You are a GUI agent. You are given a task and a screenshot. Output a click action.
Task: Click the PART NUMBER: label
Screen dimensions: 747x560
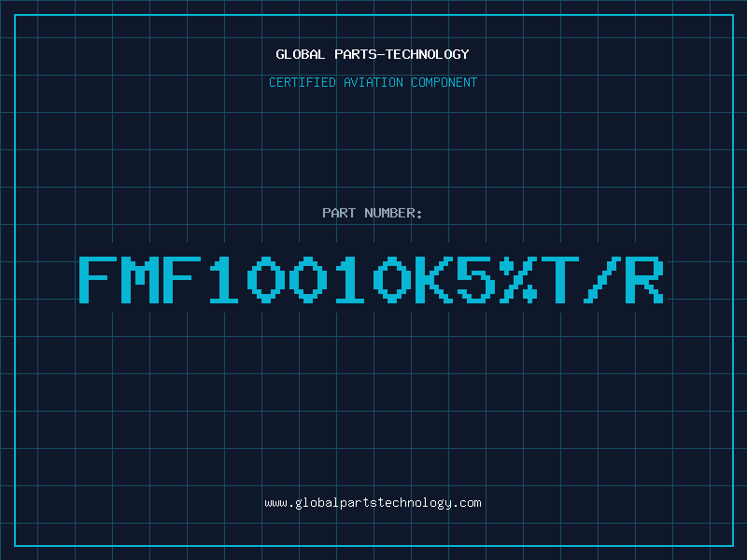click(373, 213)
